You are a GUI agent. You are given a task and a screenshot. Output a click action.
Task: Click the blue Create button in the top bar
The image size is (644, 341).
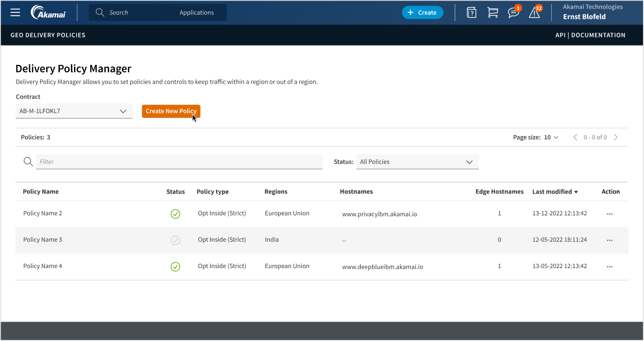click(423, 12)
